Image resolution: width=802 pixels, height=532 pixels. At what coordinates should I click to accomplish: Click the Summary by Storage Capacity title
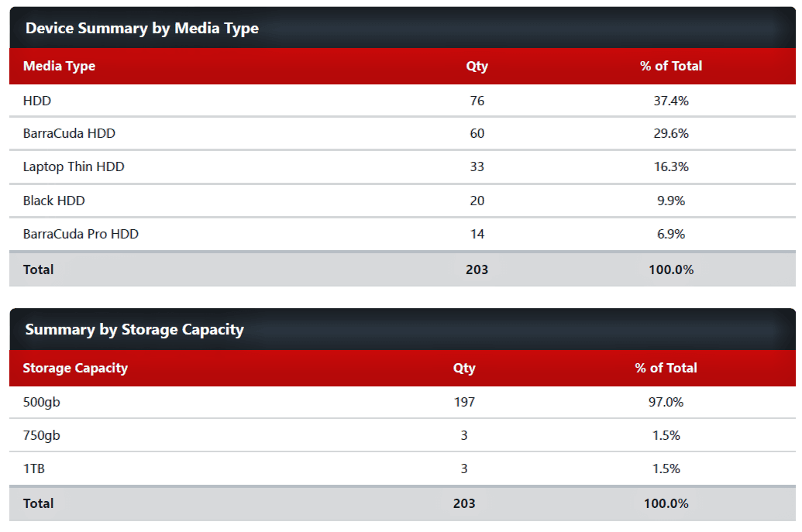(135, 330)
